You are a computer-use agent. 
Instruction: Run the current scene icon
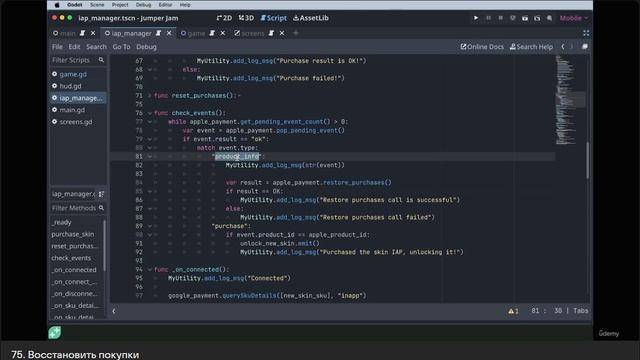click(x=525, y=18)
